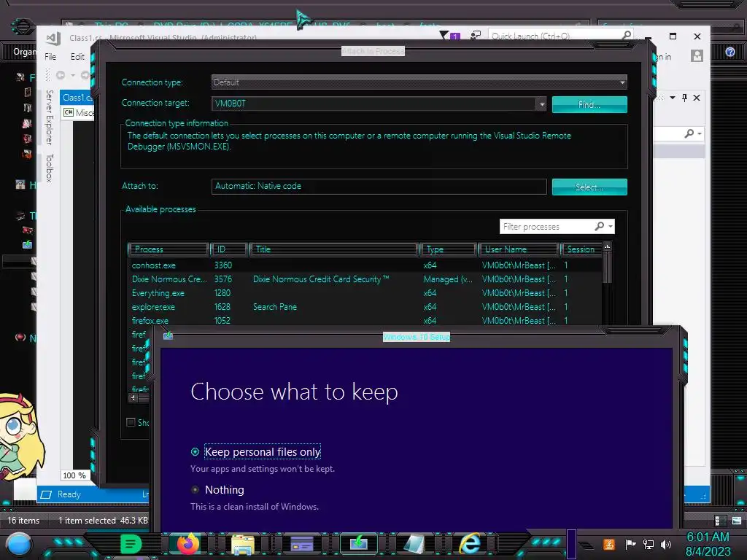Sort by the User Name column header
The image size is (747, 560).
pos(519,249)
